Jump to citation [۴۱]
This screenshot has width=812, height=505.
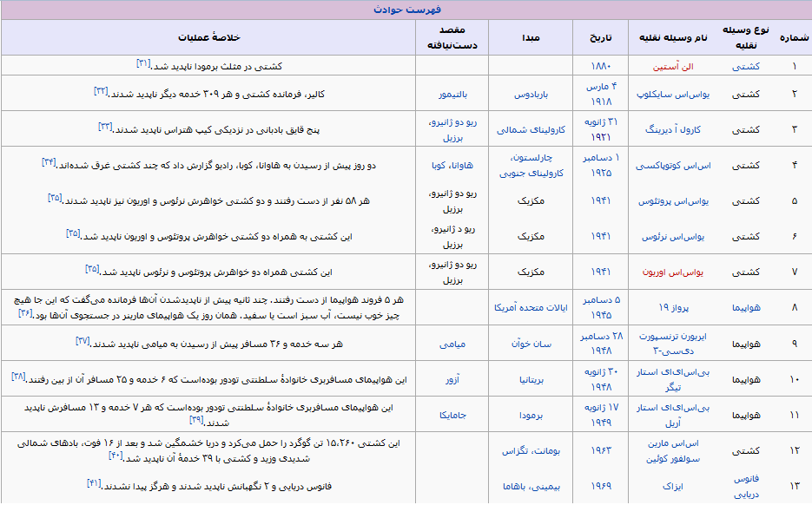[94, 483]
